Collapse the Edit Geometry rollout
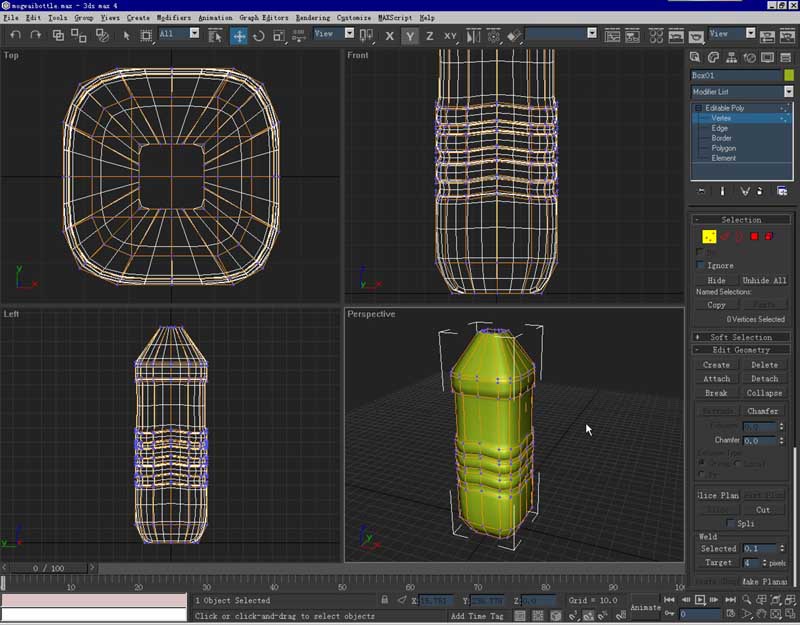Viewport: 800px width, 625px height. tap(741, 350)
